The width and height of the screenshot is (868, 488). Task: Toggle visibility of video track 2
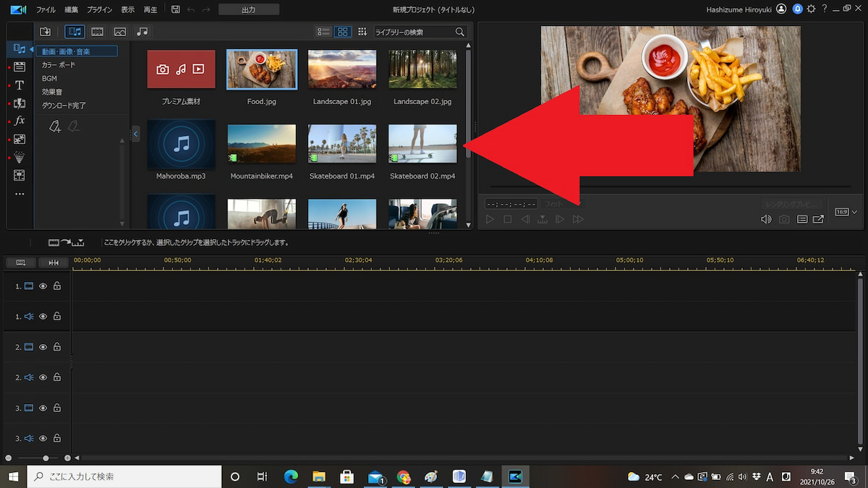pyautogui.click(x=43, y=347)
